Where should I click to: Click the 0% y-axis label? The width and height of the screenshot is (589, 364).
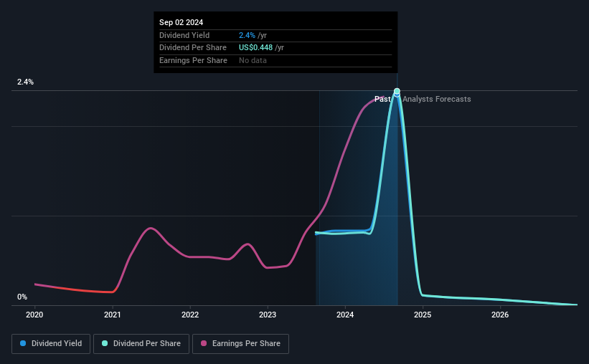22,297
